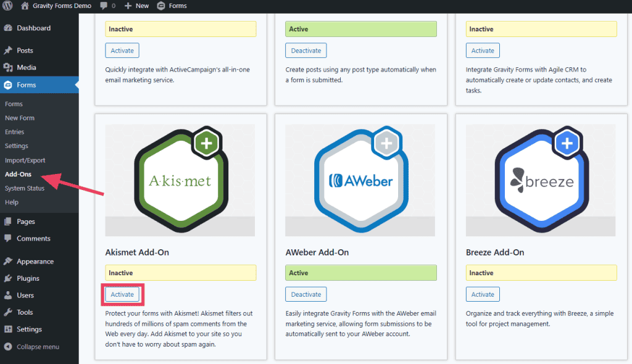Click the Tools wrench icon
This screenshot has width=632, height=364.
pos(7,312)
